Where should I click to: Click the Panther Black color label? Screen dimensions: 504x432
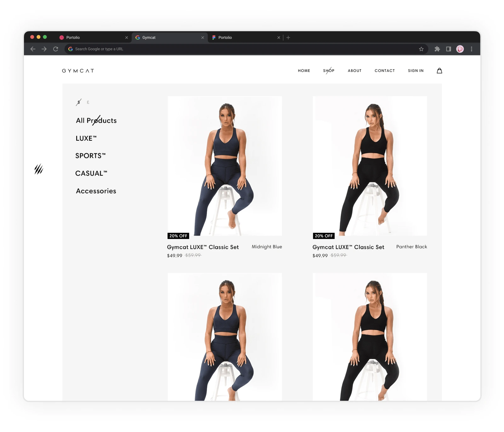point(412,247)
